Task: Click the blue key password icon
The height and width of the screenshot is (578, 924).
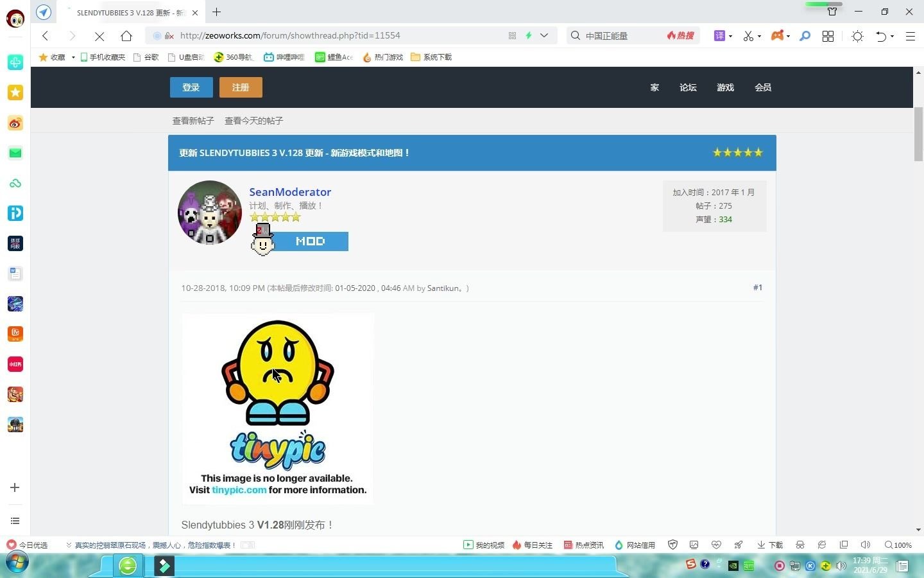Action: [x=805, y=36]
